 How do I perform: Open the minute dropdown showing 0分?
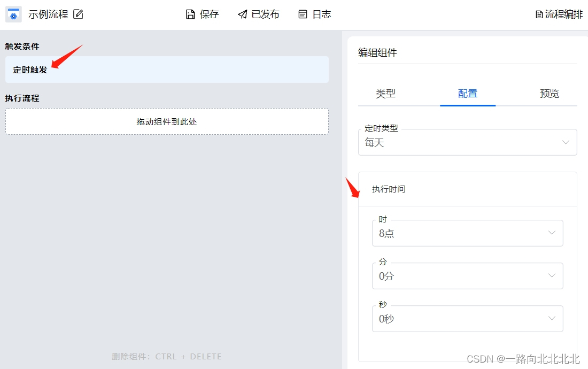[x=468, y=275]
